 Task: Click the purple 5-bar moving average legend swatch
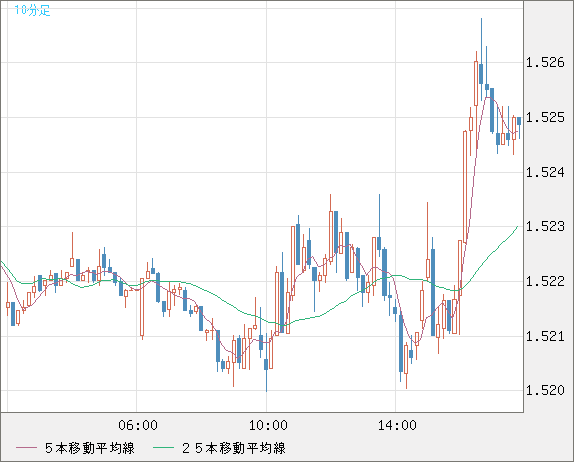pyautogui.click(x=26, y=448)
